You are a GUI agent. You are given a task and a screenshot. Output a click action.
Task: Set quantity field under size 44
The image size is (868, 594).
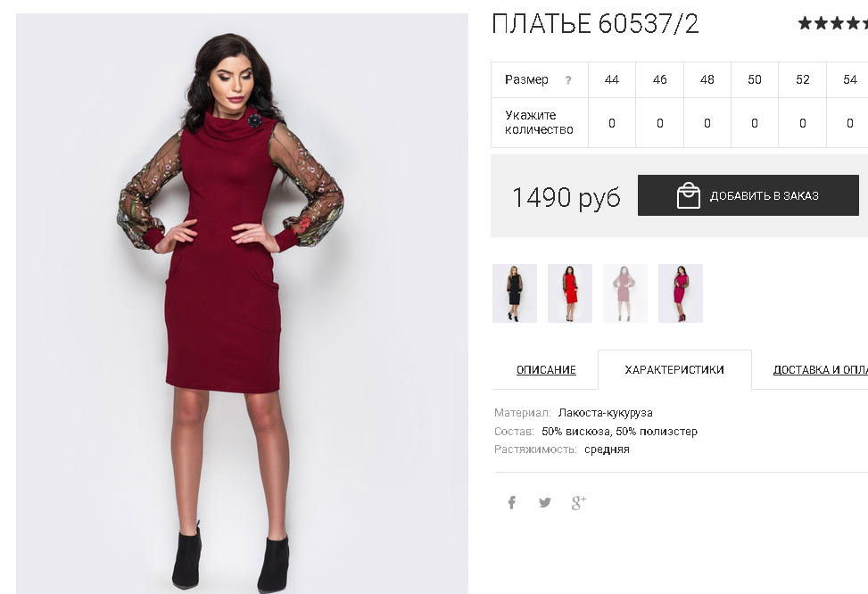tap(612, 123)
